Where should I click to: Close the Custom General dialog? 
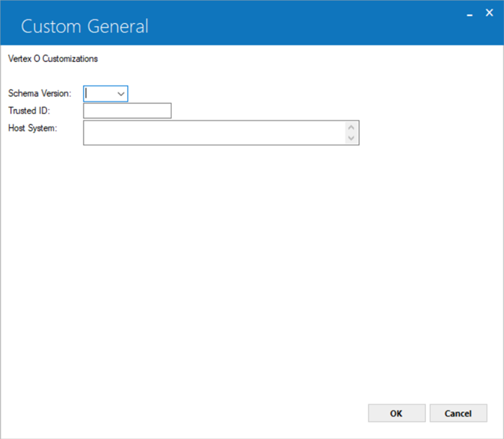click(490, 13)
